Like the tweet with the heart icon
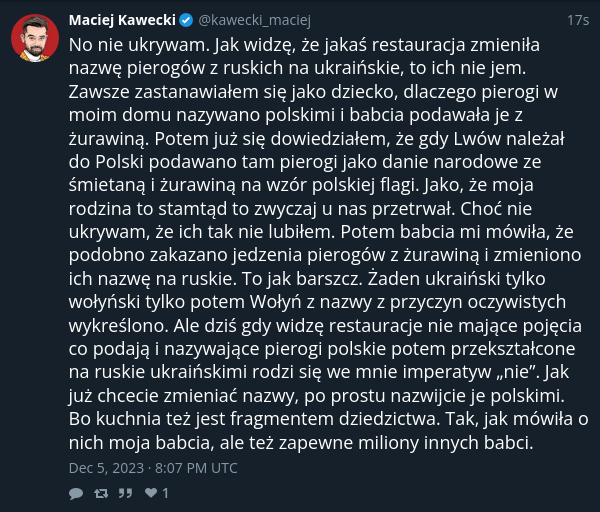The width and height of the screenshot is (600, 512). click(x=151, y=493)
